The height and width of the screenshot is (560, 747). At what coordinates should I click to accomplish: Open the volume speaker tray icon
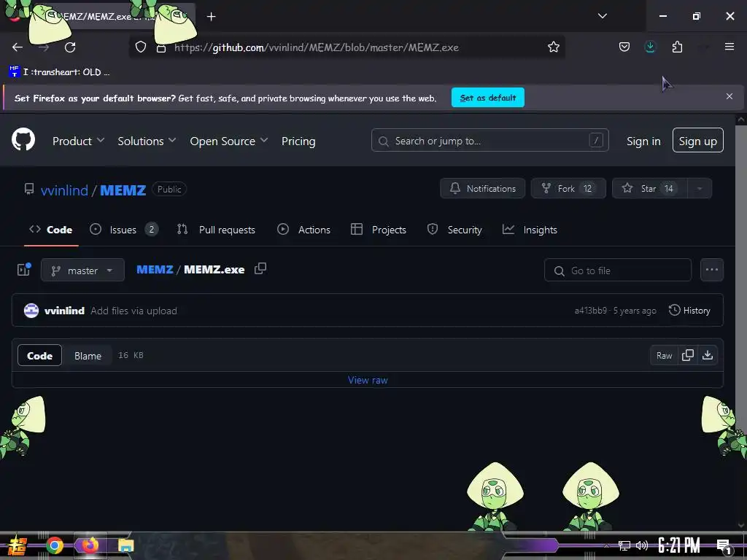(x=642, y=545)
